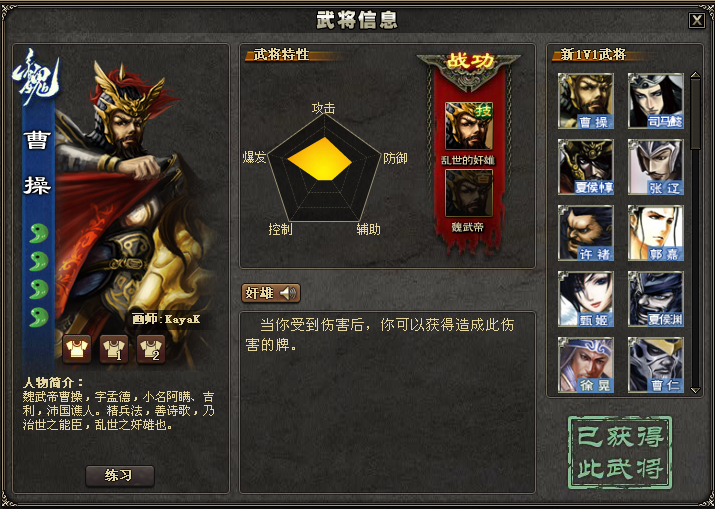This screenshot has width=715, height=509.
Task: Switch to skin number 1
Action: [114, 349]
